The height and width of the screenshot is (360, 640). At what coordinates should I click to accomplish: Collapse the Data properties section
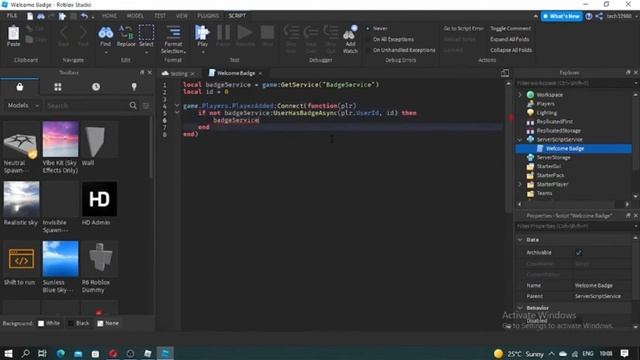520,240
